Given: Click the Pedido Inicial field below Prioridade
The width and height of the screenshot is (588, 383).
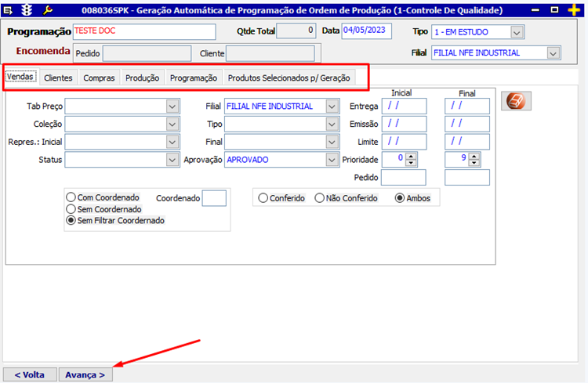Looking at the screenshot, I should (x=404, y=177).
